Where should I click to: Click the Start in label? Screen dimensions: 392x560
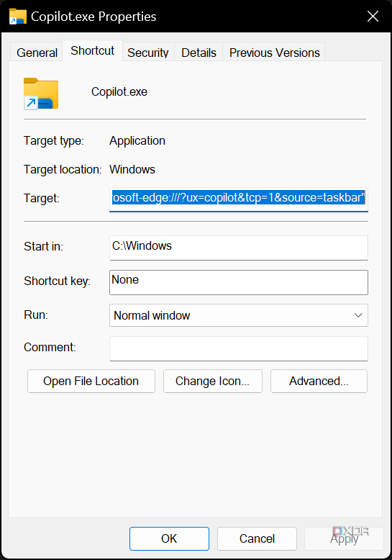coord(44,246)
